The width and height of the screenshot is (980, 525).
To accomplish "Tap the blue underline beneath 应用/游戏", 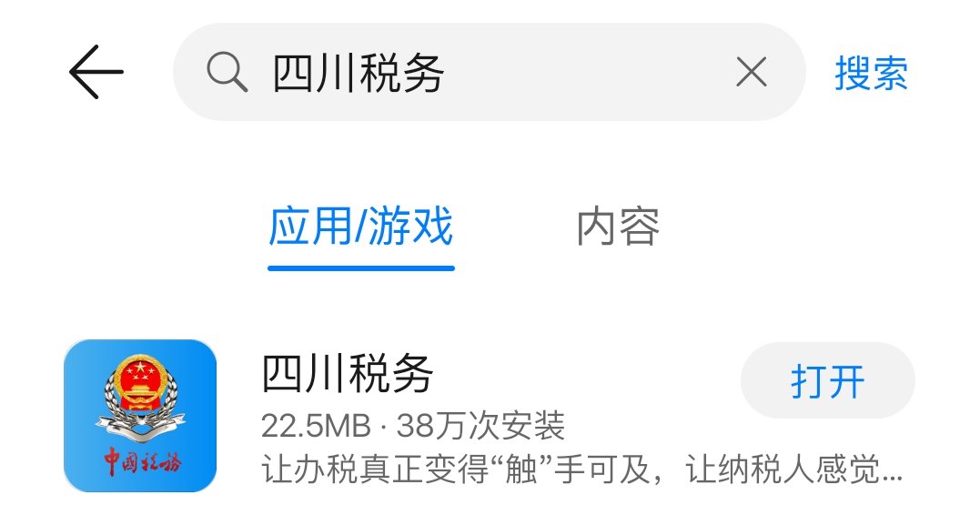I will point(360,268).
